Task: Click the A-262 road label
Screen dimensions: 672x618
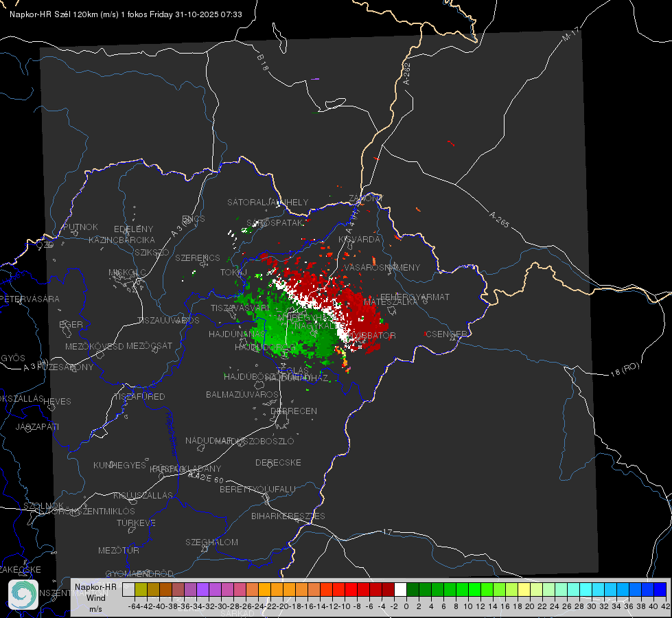Action: (407, 73)
